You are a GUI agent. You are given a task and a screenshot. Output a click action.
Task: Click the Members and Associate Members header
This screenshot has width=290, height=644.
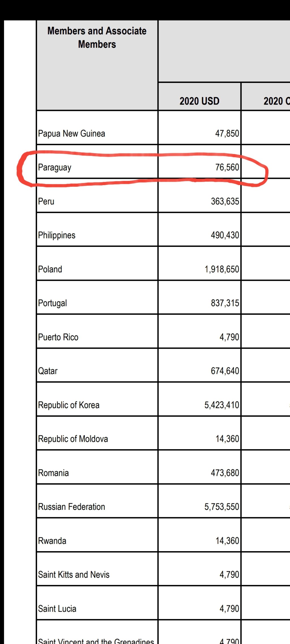[x=97, y=38]
